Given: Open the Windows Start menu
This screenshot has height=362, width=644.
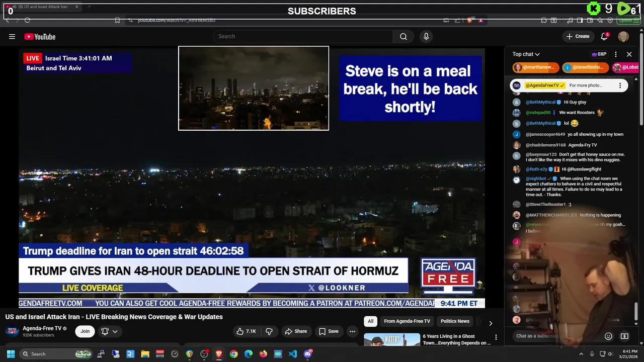Looking at the screenshot, I should [x=11, y=354].
